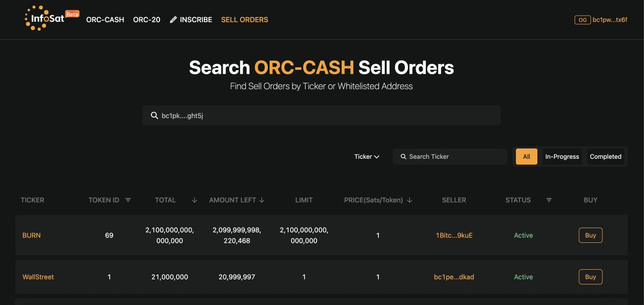Click the Search Ticker input field

(x=450, y=157)
